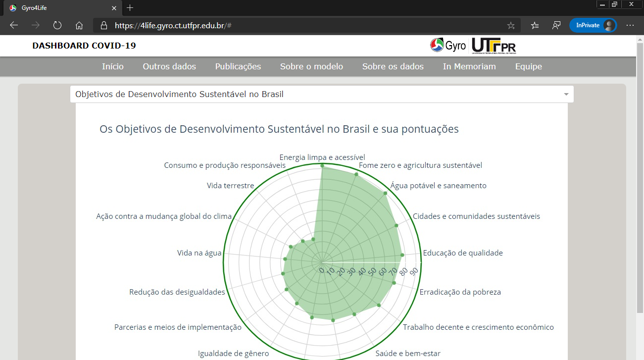Click the Erradicação da pobreza label
This screenshot has width=644, height=360.
460,292
